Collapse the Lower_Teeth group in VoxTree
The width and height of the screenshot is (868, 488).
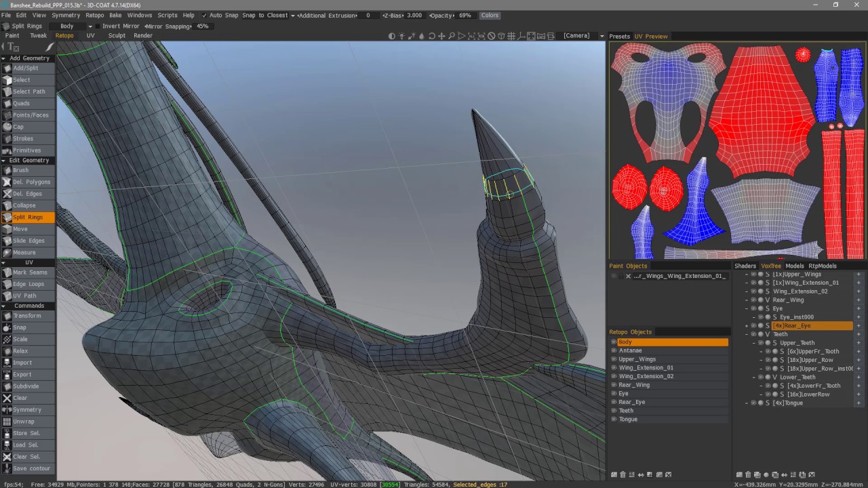(754, 377)
